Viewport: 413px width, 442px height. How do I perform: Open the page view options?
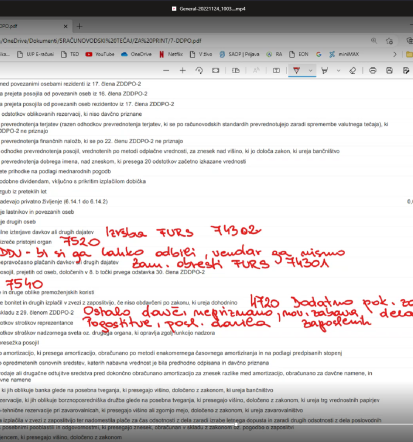click(236, 71)
